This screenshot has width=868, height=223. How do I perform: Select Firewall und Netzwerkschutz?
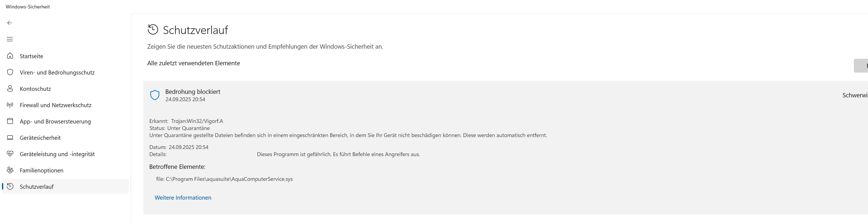[56, 105]
